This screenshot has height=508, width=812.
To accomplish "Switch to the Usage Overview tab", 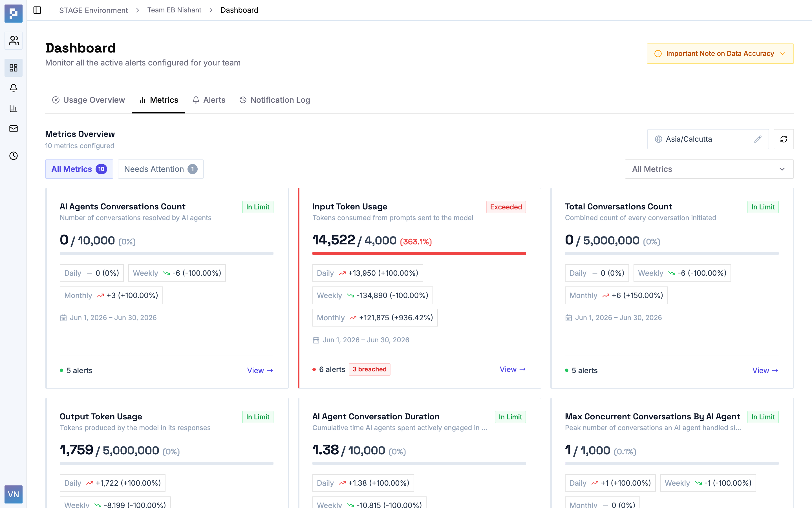I will tap(89, 100).
